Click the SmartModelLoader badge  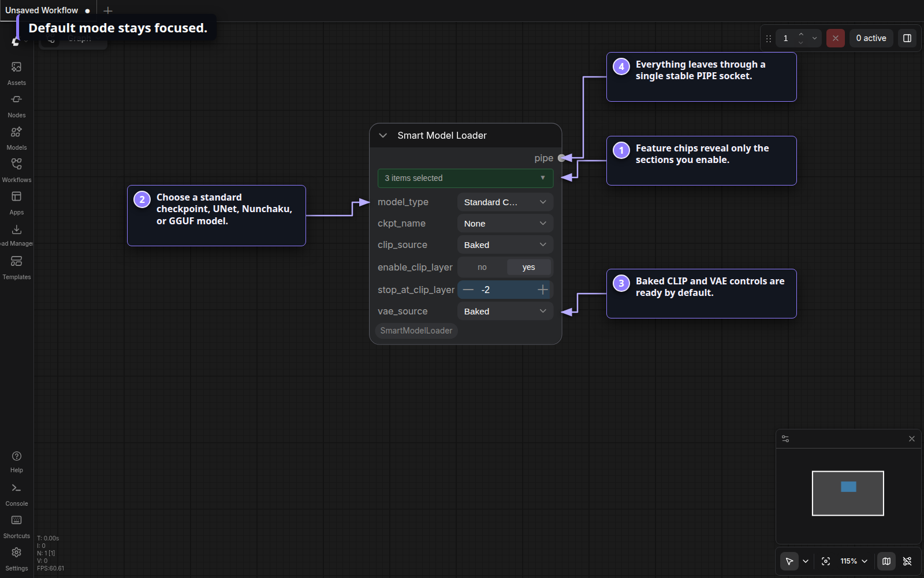[416, 331]
